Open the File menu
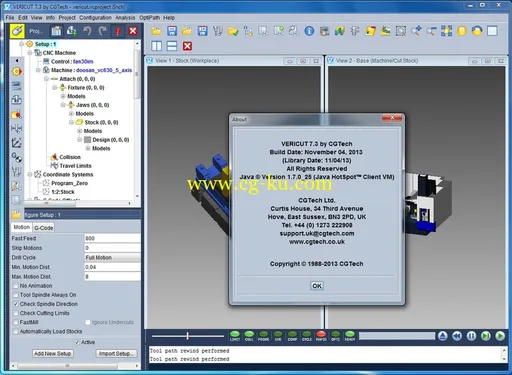 10,17
